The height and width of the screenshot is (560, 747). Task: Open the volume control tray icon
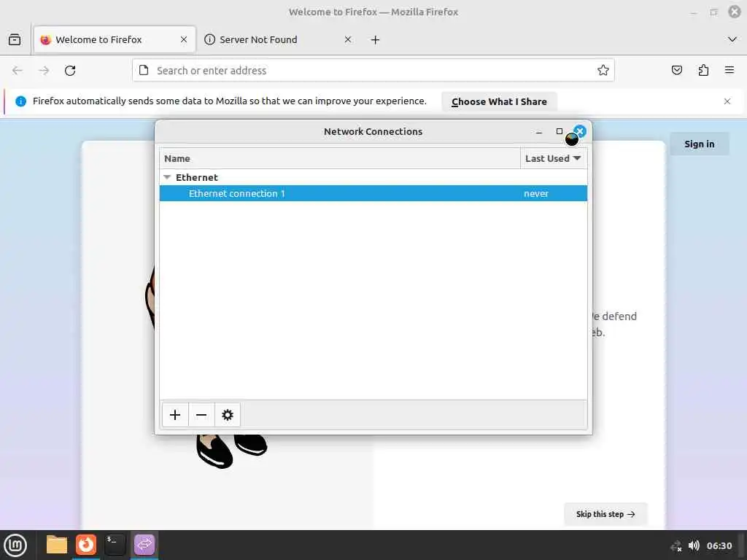click(x=694, y=545)
